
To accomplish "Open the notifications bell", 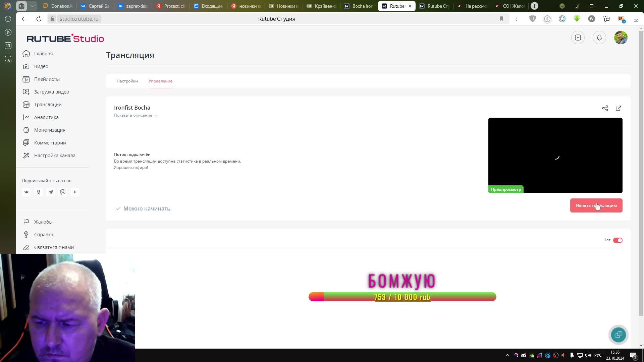I will pos(599,38).
